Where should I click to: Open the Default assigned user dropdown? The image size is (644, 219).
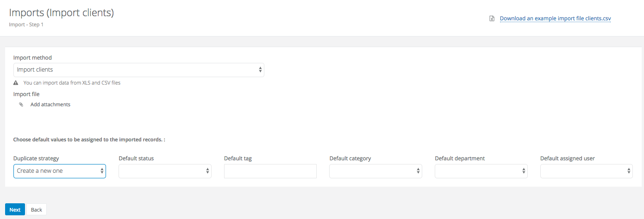point(586,171)
